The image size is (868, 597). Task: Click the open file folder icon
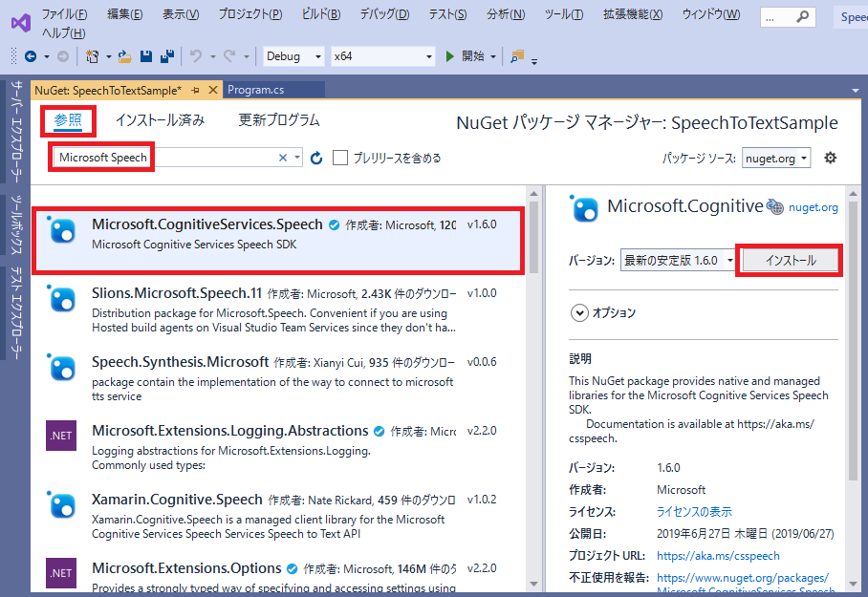125,56
